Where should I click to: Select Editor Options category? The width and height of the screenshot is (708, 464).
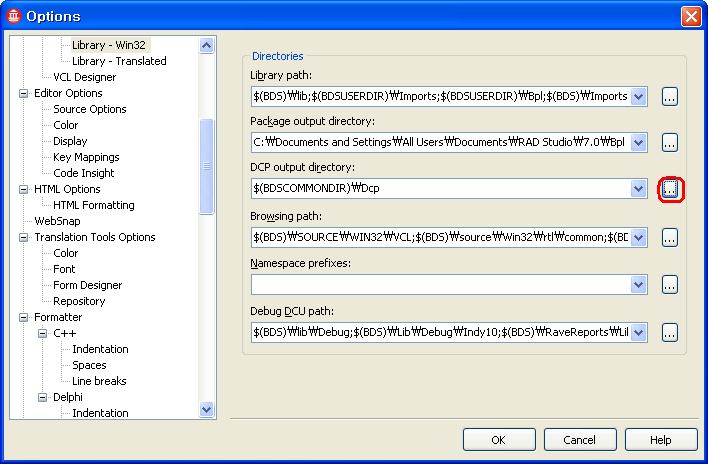pyautogui.click(x=68, y=93)
